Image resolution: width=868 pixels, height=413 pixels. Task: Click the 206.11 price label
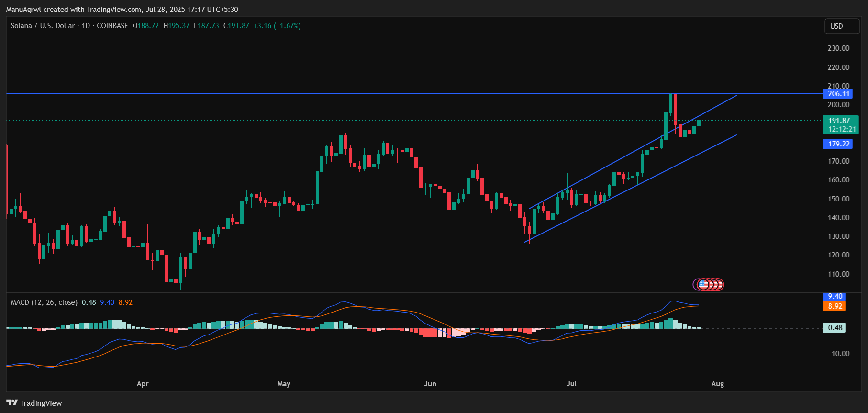click(838, 94)
